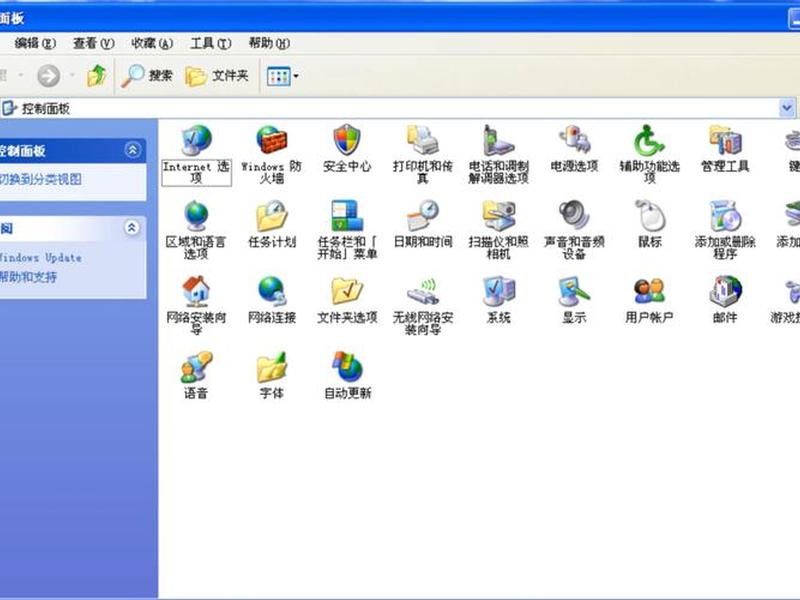
Task: Go up one folder level
Action: pyautogui.click(x=96, y=76)
